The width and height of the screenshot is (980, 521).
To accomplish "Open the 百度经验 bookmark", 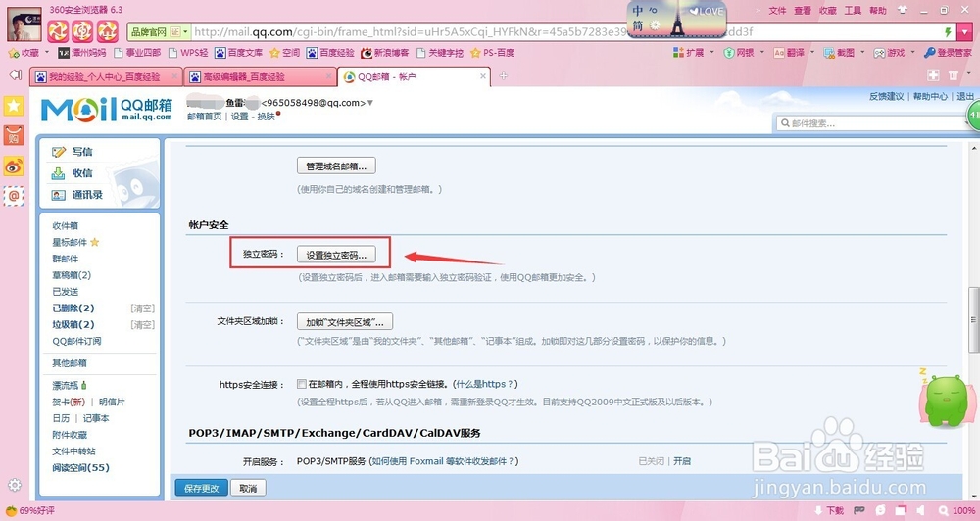I will pyautogui.click(x=330, y=53).
